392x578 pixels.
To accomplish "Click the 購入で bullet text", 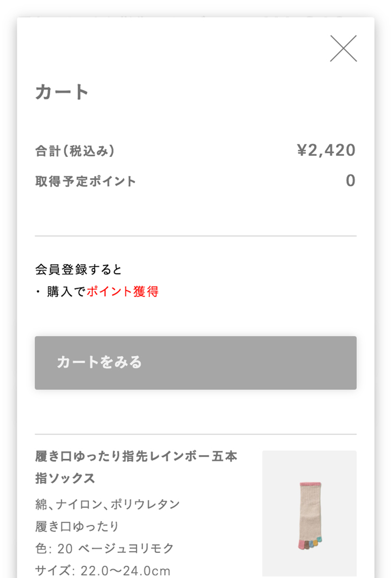I will 66,292.
